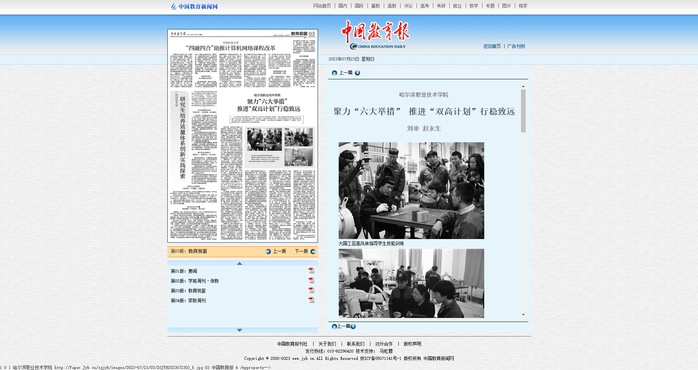Viewport: 698px width, 370px height.
Task: Open 联系我们 in the footer
Action: click(x=356, y=344)
